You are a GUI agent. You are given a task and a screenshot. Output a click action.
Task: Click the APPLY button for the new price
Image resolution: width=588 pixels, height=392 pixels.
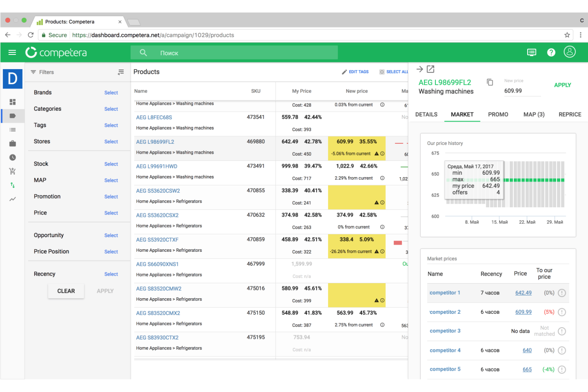[x=563, y=85]
